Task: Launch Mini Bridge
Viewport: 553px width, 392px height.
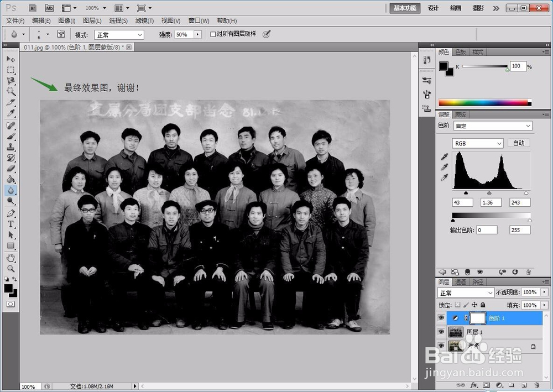Action: click(49, 8)
